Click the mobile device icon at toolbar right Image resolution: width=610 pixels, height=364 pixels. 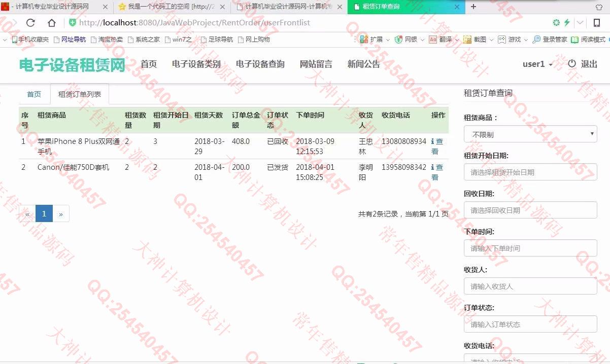(597, 23)
